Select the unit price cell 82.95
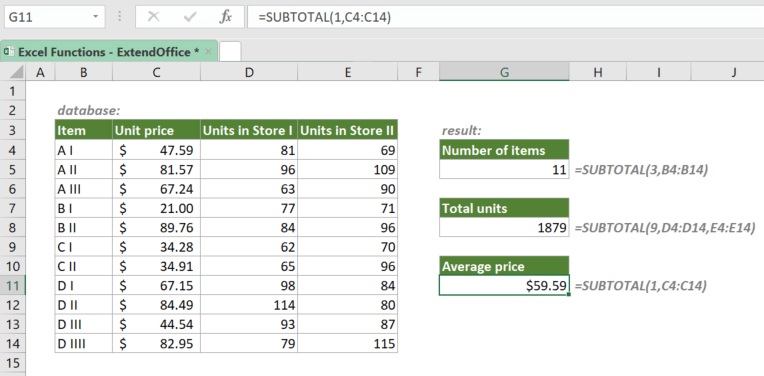The image size is (764, 376). [x=156, y=343]
